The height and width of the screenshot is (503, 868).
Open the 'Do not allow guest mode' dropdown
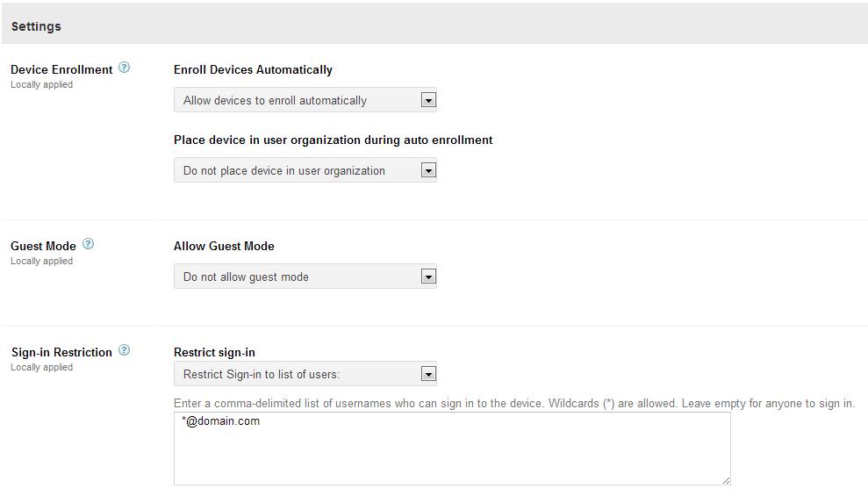[x=297, y=277]
